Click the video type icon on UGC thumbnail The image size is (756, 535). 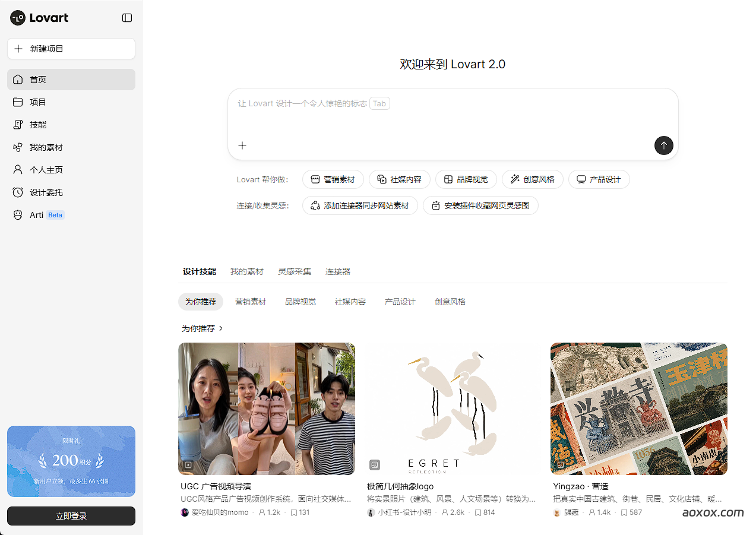click(188, 465)
